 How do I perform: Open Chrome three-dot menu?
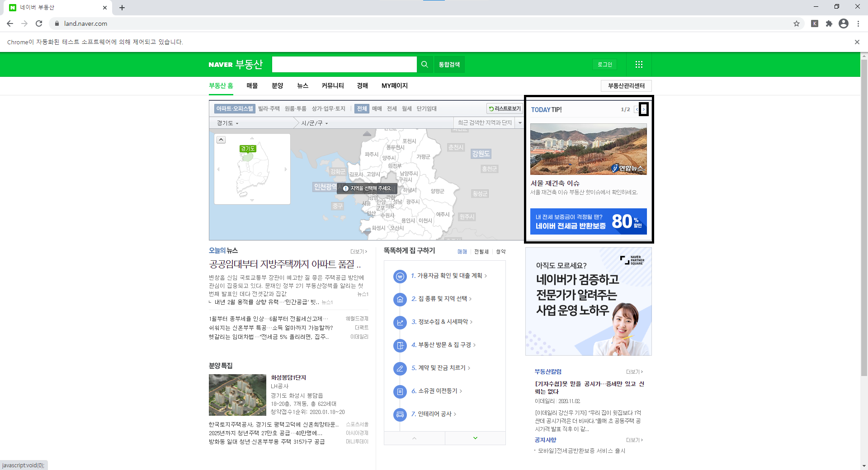[858, 23]
